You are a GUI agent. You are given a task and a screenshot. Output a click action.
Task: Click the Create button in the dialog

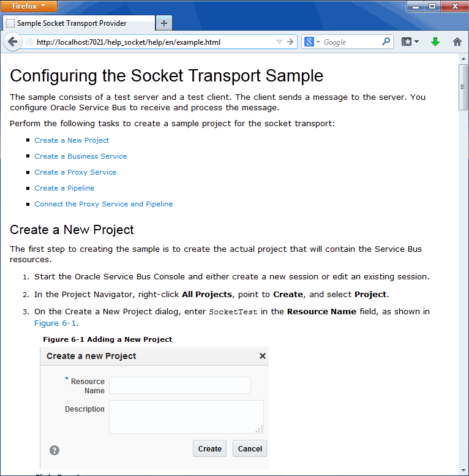pos(209,448)
